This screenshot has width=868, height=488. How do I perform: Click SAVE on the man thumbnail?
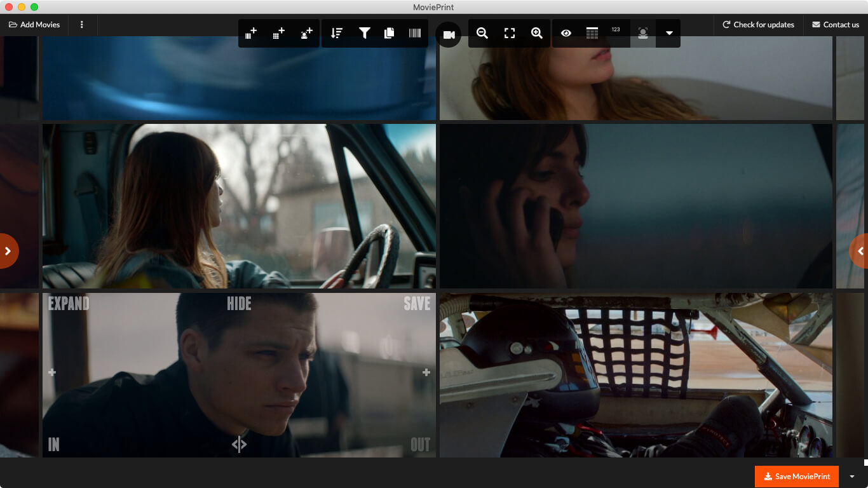417,304
